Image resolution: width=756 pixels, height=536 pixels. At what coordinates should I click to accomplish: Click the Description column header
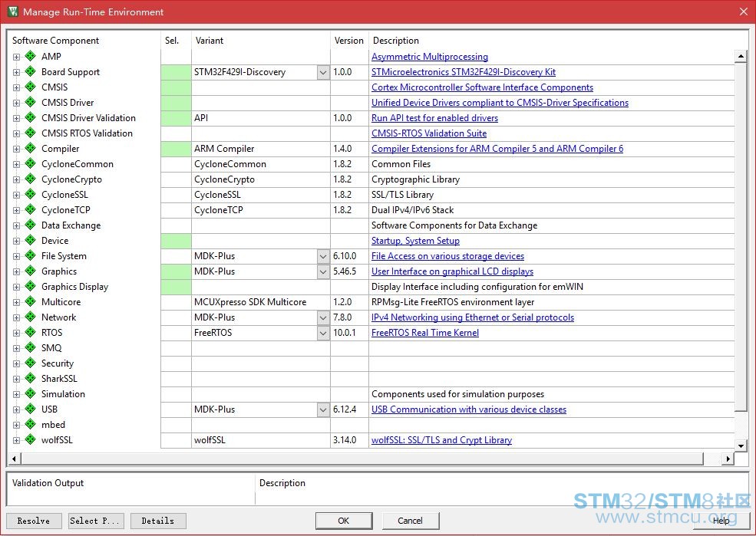[396, 41]
